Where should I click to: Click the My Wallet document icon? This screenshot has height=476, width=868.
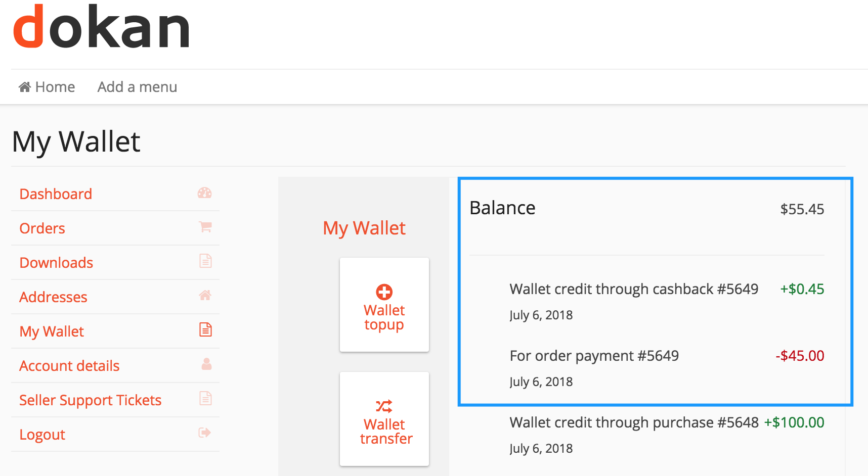pyautogui.click(x=205, y=329)
